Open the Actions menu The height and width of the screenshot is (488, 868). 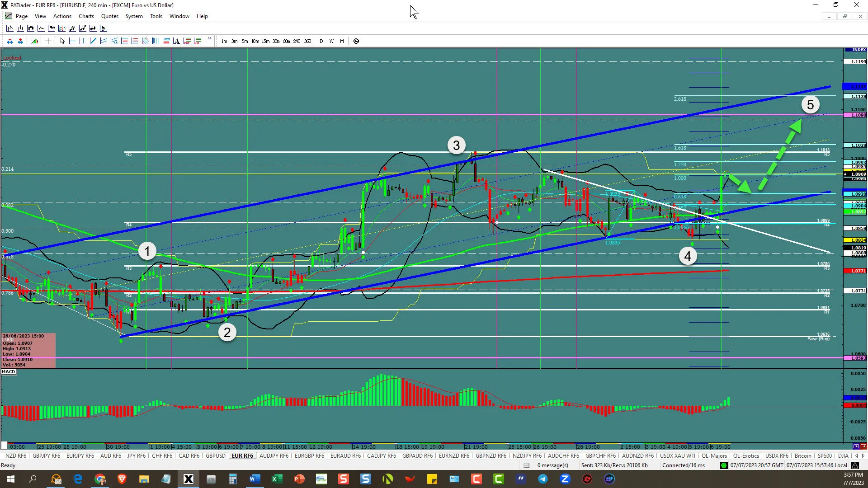tap(62, 16)
